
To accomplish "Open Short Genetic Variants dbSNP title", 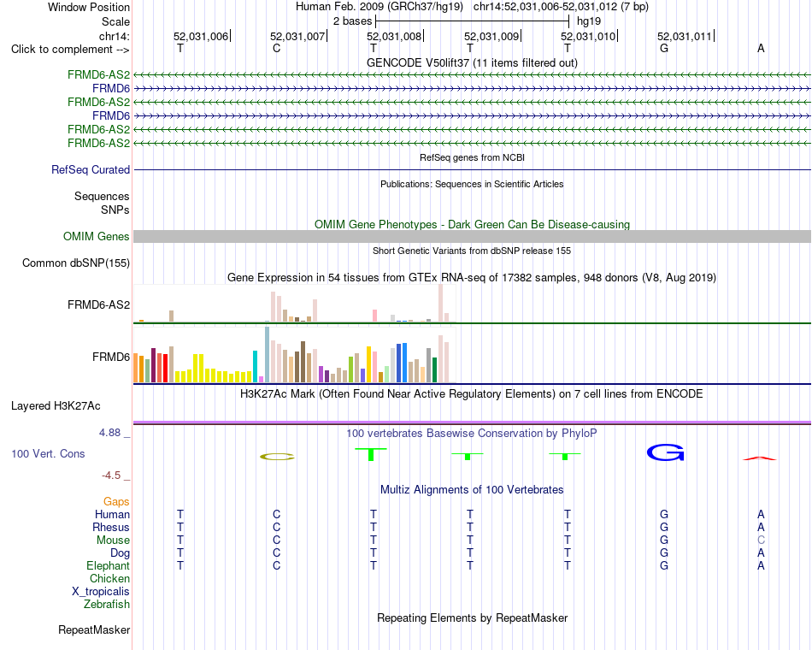I will (472, 251).
